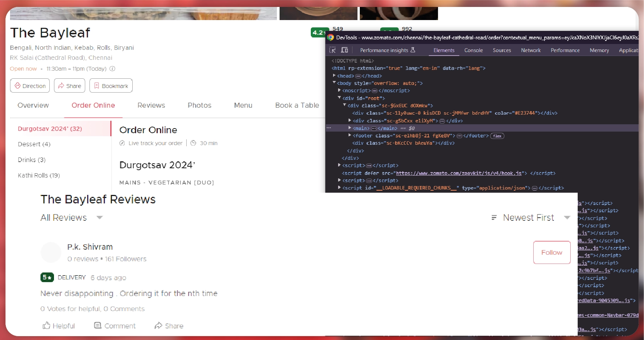The width and height of the screenshot is (644, 340).
Task: Click the sort icon beside Newest First
Action: pos(494,218)
